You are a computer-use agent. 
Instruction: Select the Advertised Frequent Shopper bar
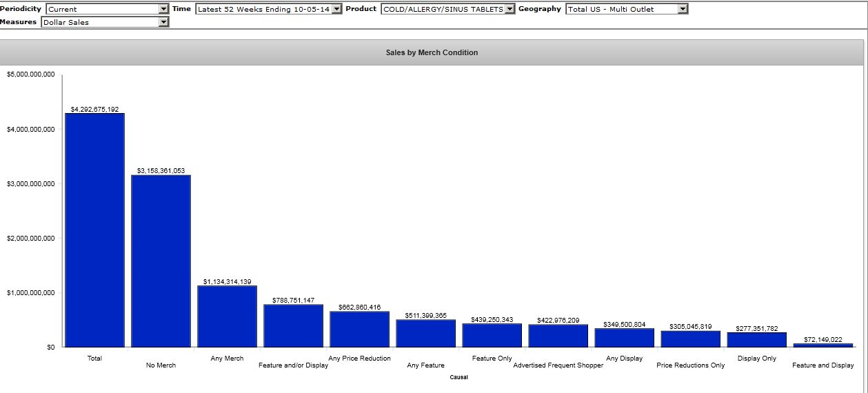tap(558, 335)
